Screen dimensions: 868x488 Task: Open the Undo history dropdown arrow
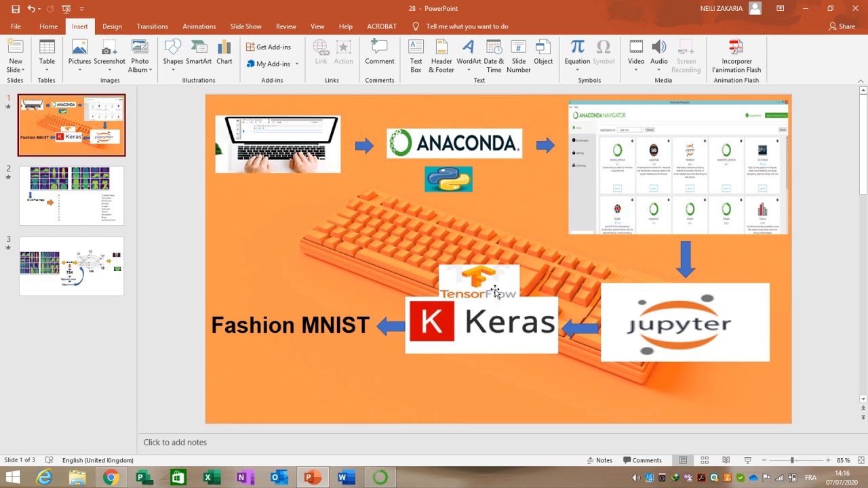tap(39, 9)
